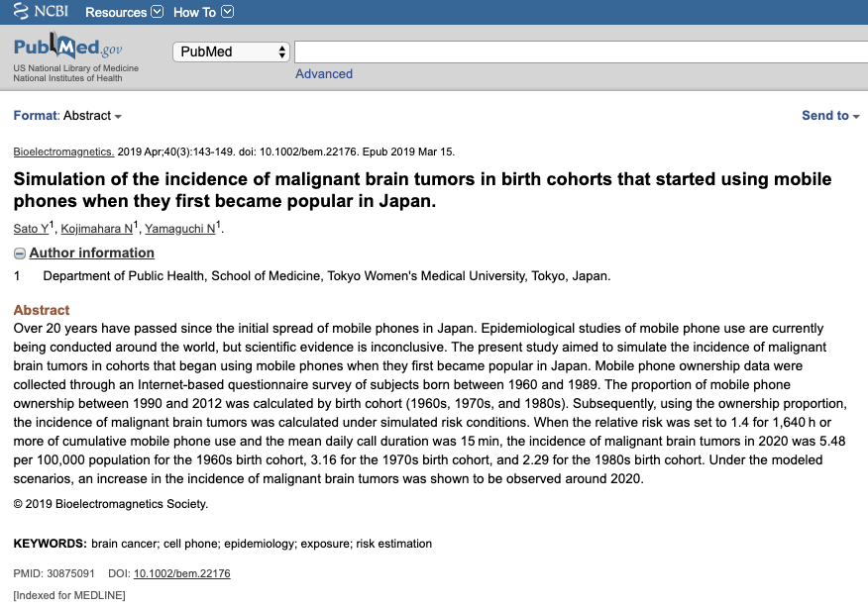The image size is (868, 607).
Task: Click the NCBI logo icon
Action: point(41,11)
